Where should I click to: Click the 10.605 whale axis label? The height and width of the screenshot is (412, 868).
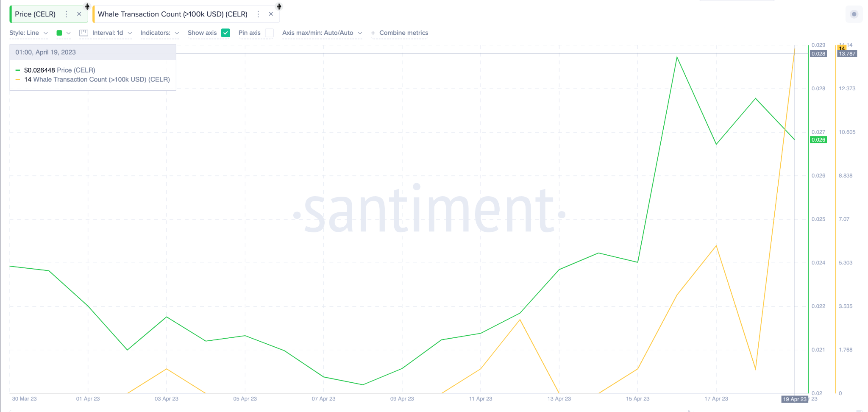(847, 132)
